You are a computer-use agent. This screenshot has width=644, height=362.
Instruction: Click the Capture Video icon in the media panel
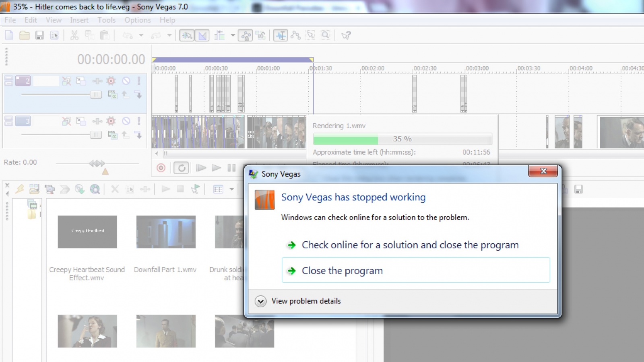(50, 189)
